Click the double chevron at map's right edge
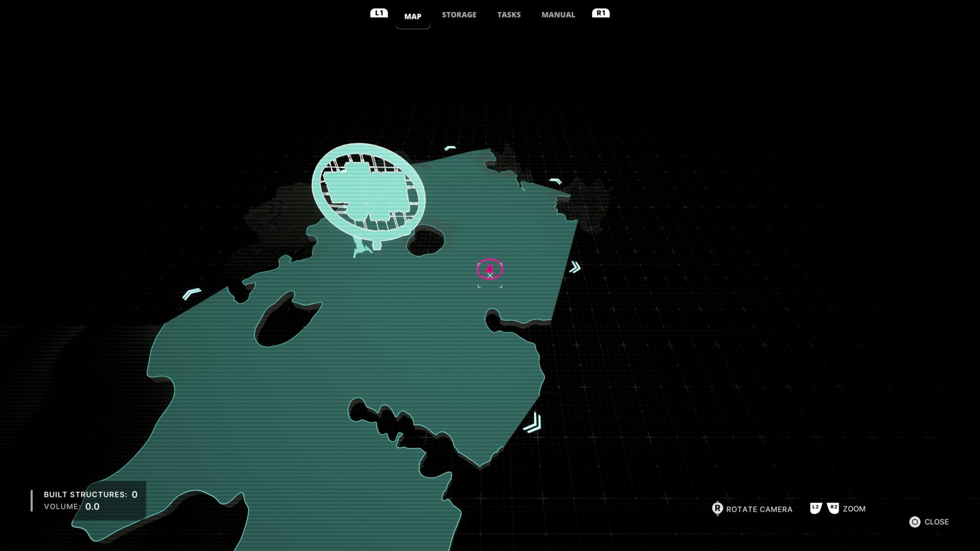 pos(575,267)
